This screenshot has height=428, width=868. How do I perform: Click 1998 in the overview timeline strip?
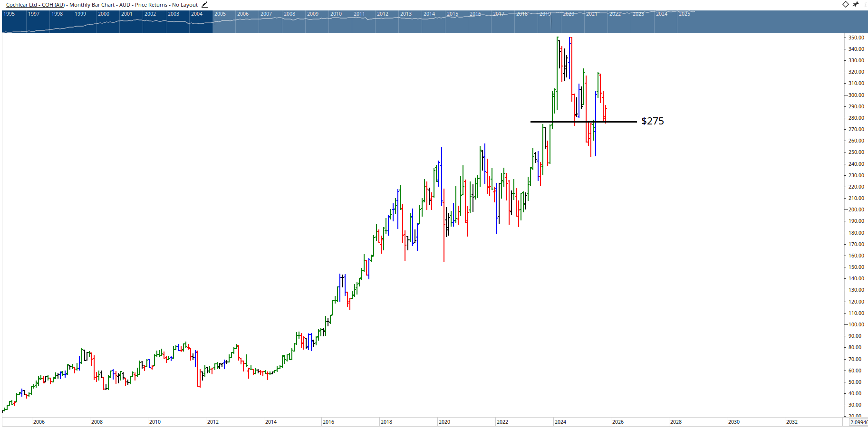pos(57,14)
